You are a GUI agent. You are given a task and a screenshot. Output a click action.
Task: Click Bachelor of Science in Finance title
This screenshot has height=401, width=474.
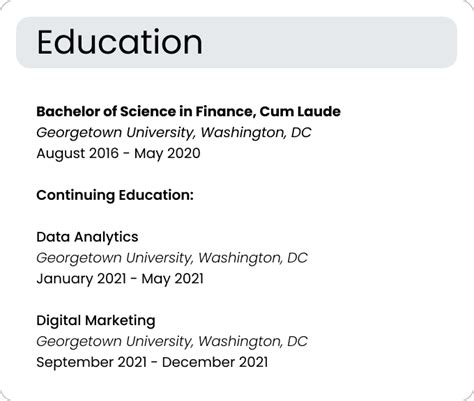(x=144, y=111)
